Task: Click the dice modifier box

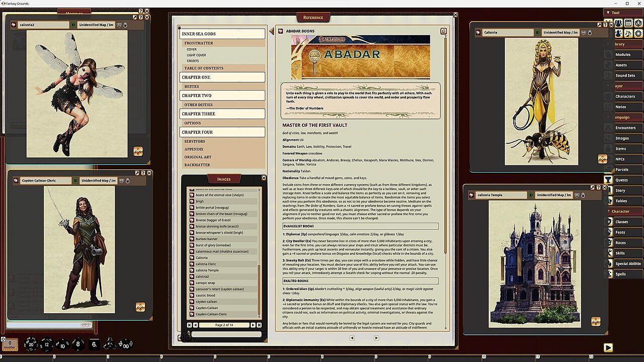Action: tap(10, 344)
